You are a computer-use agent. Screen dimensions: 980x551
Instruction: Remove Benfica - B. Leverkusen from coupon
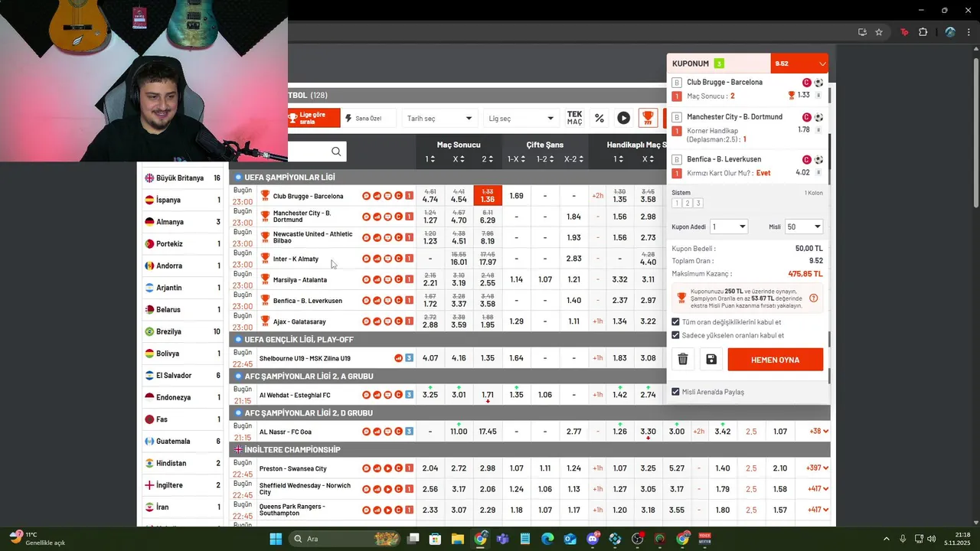(x=818, y=173)
